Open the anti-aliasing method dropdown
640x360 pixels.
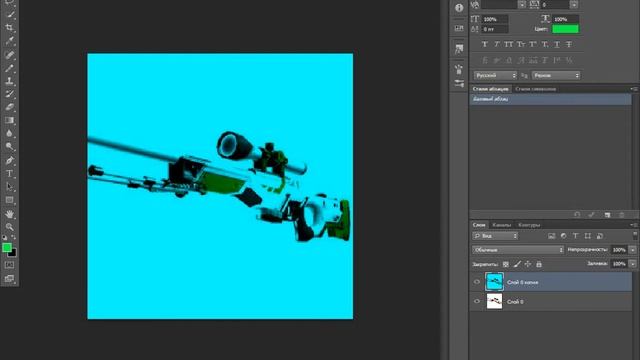click(556, 76)
